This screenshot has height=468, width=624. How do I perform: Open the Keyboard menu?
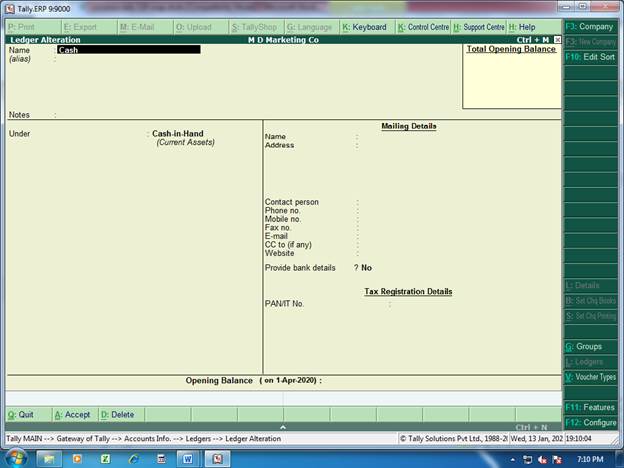tap(365, 27)
